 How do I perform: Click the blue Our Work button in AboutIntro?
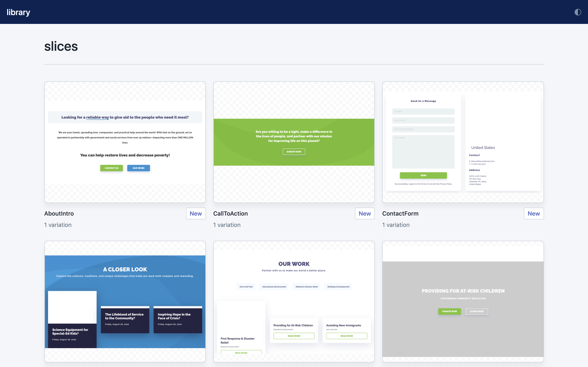[139, 168]
